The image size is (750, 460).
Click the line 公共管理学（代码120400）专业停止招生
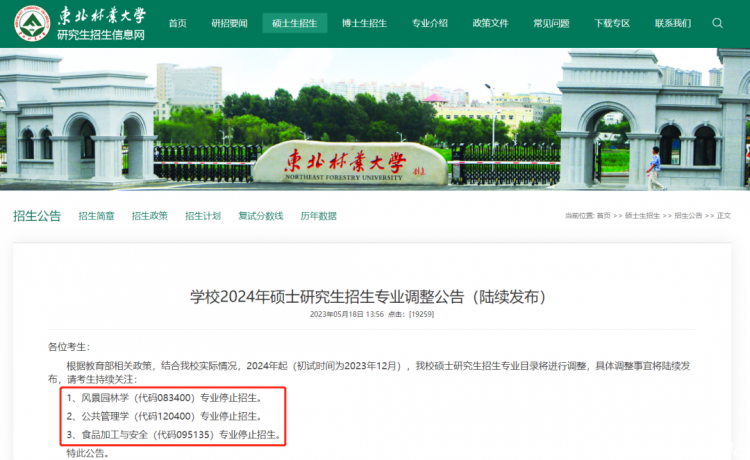(171, 416)
